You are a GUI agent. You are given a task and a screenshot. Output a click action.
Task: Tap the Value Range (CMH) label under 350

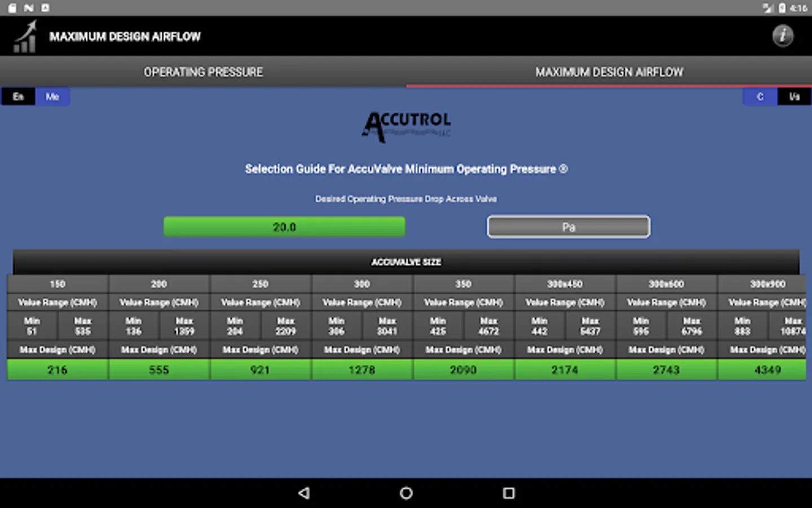pyautogui.click(x=464, y=303)
